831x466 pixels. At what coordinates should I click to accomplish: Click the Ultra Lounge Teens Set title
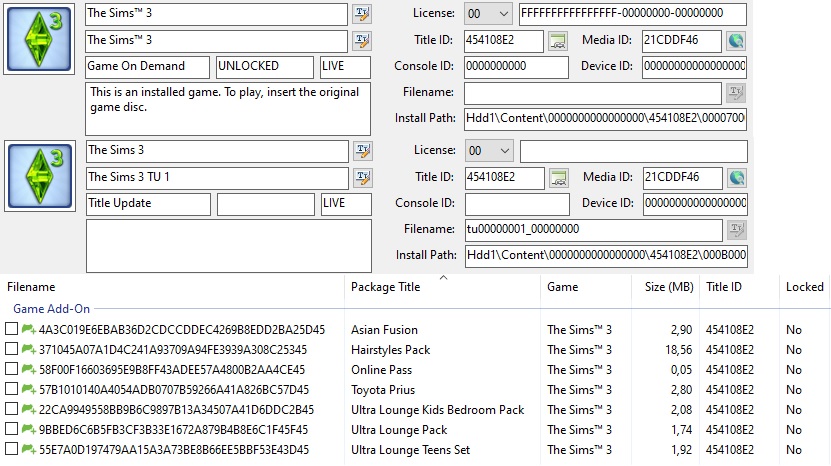(410, 450)
